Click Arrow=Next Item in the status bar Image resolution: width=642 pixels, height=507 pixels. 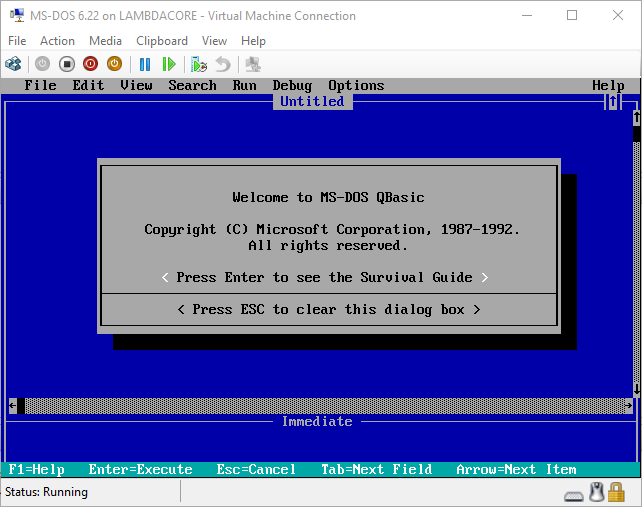click(516, 469)
